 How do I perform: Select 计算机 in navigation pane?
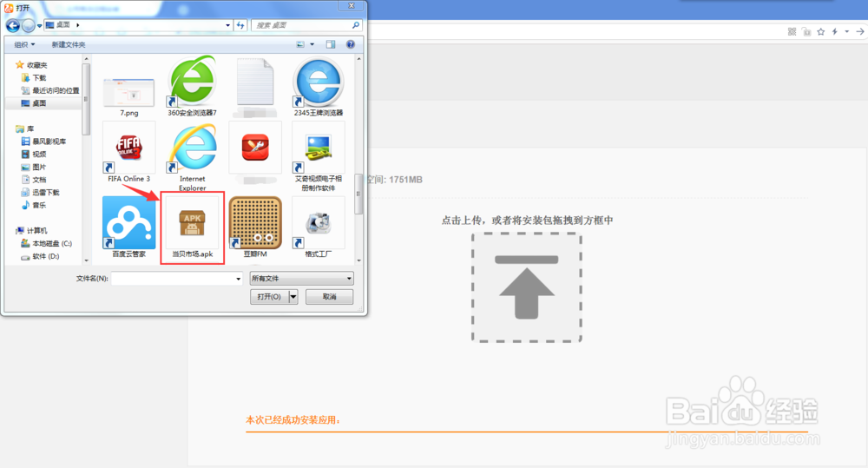[x=31, y=230]
